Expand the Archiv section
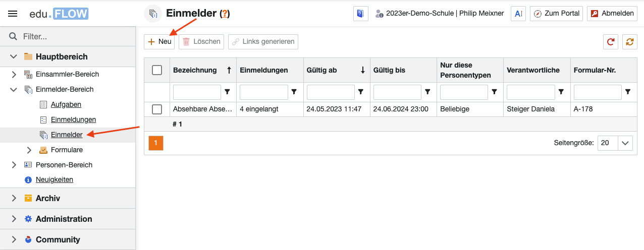Image resolution: width=644 pixels, height=250 pixels. point(14,199)
